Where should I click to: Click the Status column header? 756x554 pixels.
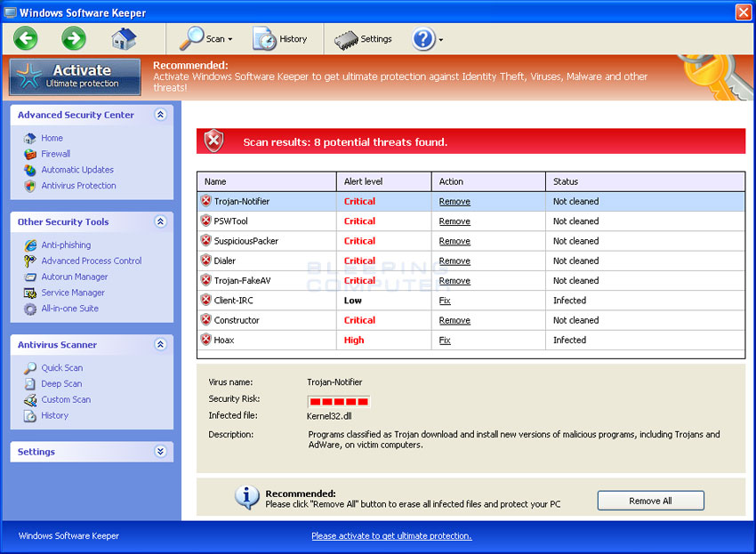(x=645, y=181)
